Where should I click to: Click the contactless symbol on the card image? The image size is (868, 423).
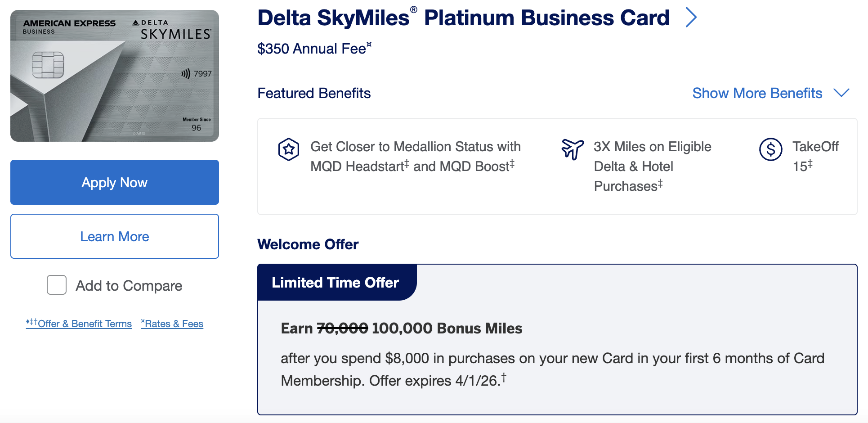coord(185,74)
